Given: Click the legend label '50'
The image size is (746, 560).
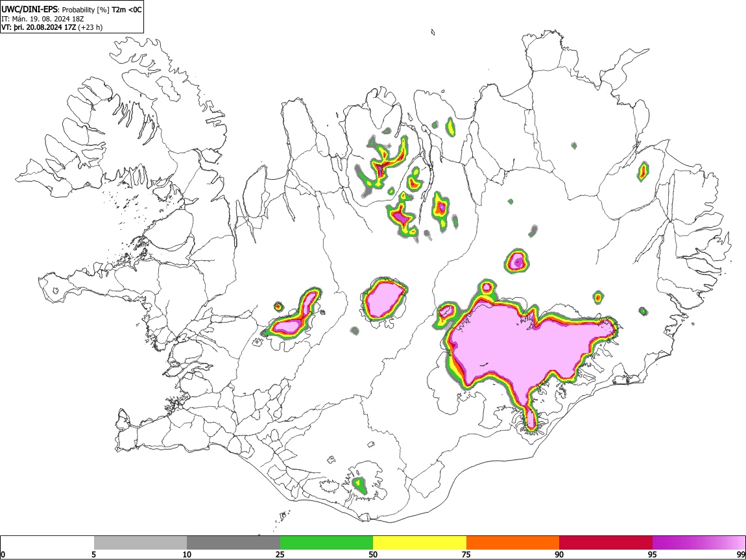Looking at the screenshot, I should coord(373,555).
